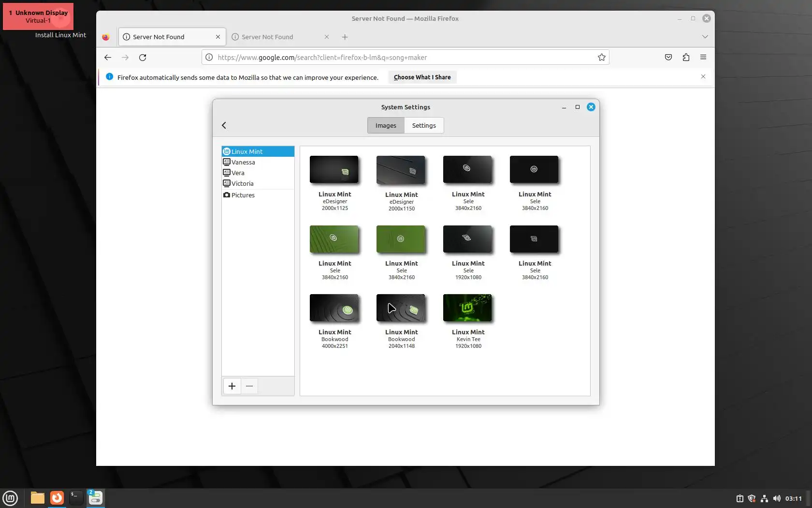Switch to the Images tab
The image size is (812, 508).
(386, 125)
